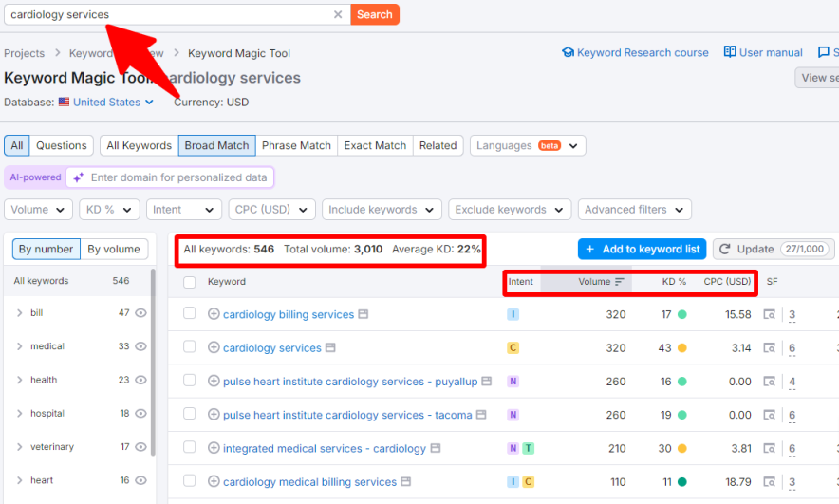This screenshot has width=839, height=504.
Task: Open the Volume filter dropdown
Action: [38, 210]
